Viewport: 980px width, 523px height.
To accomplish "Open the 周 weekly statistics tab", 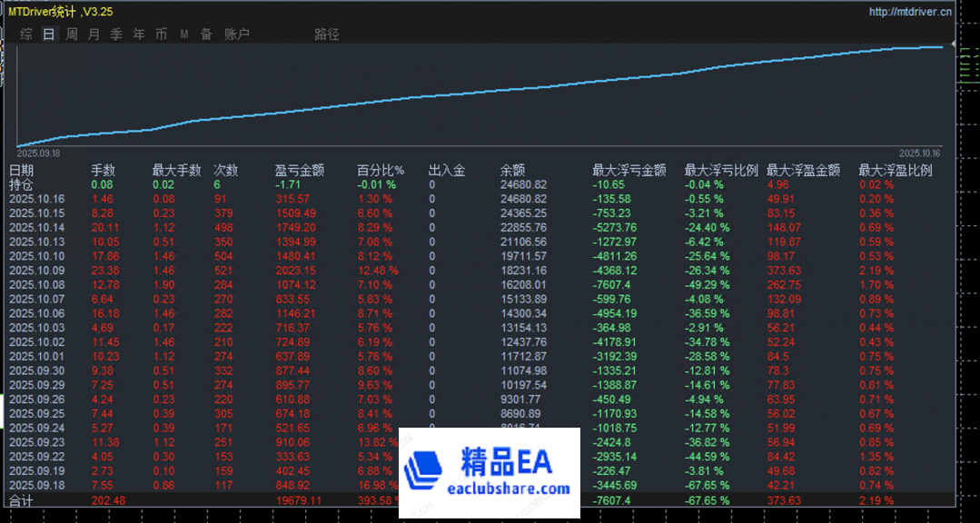I will (x=72, y=35).
